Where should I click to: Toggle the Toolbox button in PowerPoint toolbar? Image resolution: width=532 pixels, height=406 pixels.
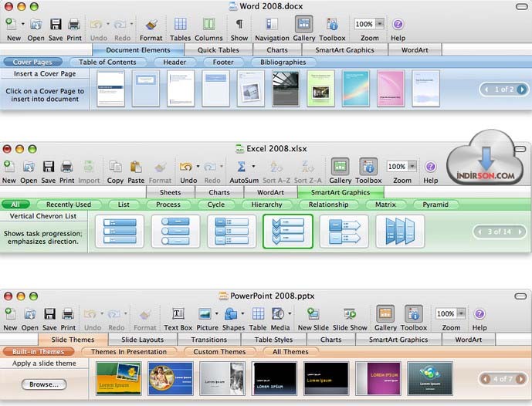pos(414,313)
